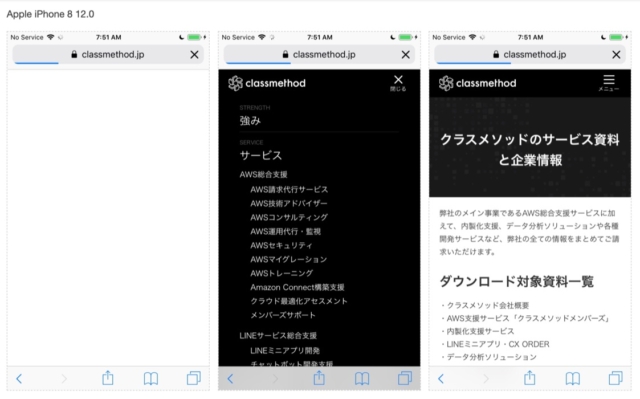Open Amazon Connect構築支援 menu entry
Screen dimensions: 640x399
[x=298, y=287]
